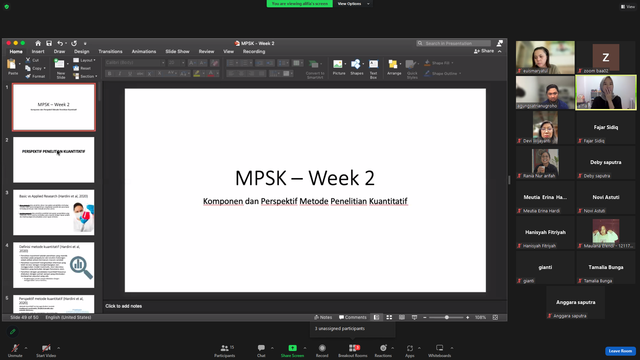
Task: Switch to the Slide Show ribbon tab
Action: tap(177, 51)
